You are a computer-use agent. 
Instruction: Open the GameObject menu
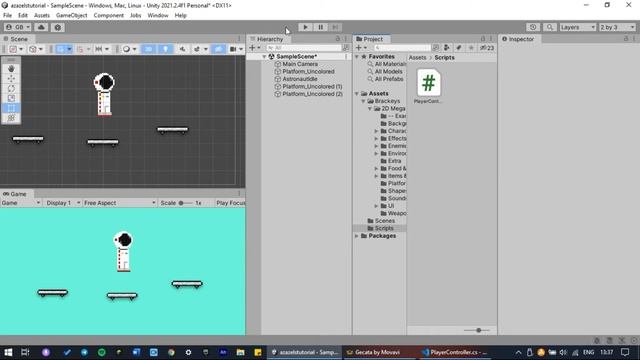coord(71,16)
